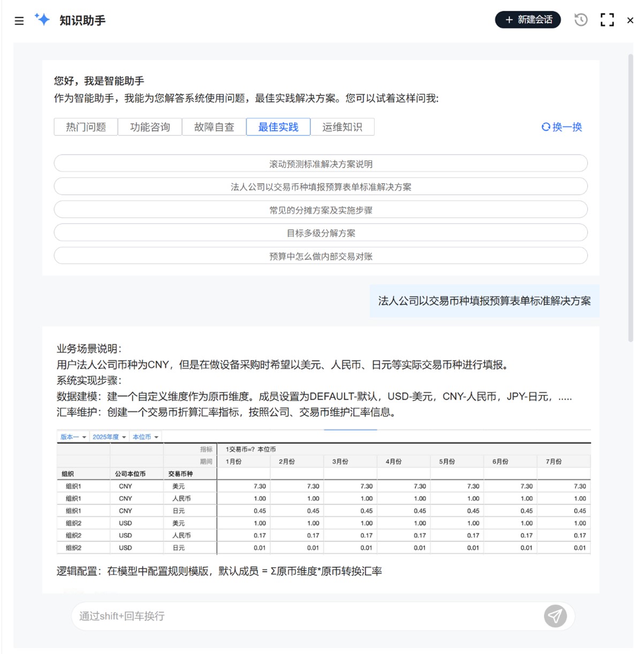Ask 法人公司以交易币种填报预算表单标准解决方案 suggestion

click(x=321, y=186)
